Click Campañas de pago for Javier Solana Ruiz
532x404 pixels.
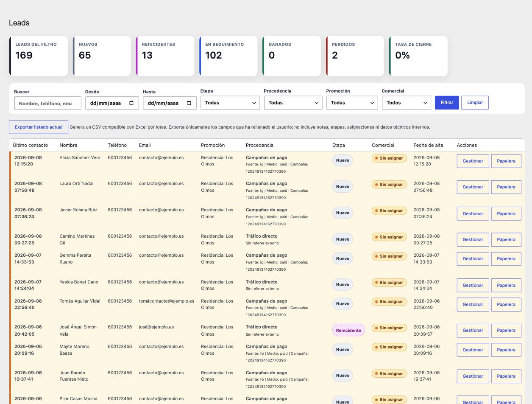pos(266,210)
